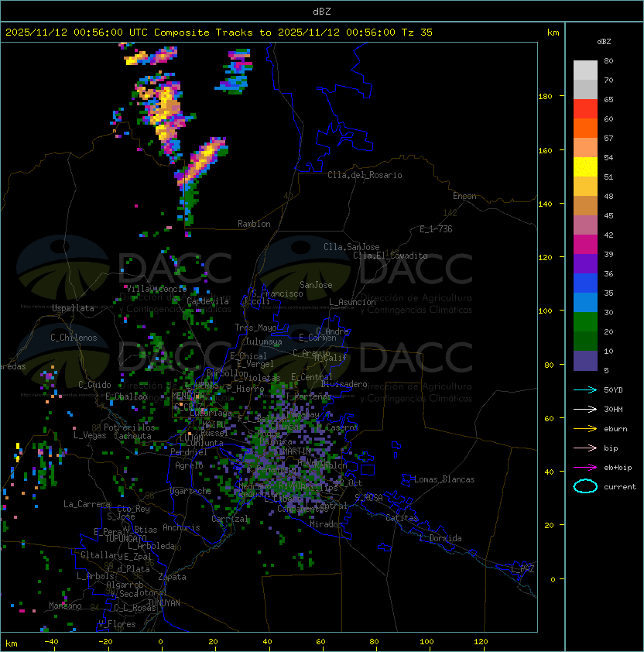The width and height of the screenshot is (644, 652).
Task: Click the magenta eb+bip arrow icon
Action: coord(585,468)
